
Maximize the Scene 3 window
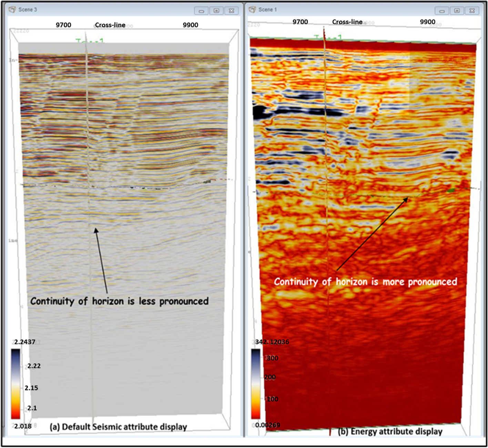click(x=216, y=11)
